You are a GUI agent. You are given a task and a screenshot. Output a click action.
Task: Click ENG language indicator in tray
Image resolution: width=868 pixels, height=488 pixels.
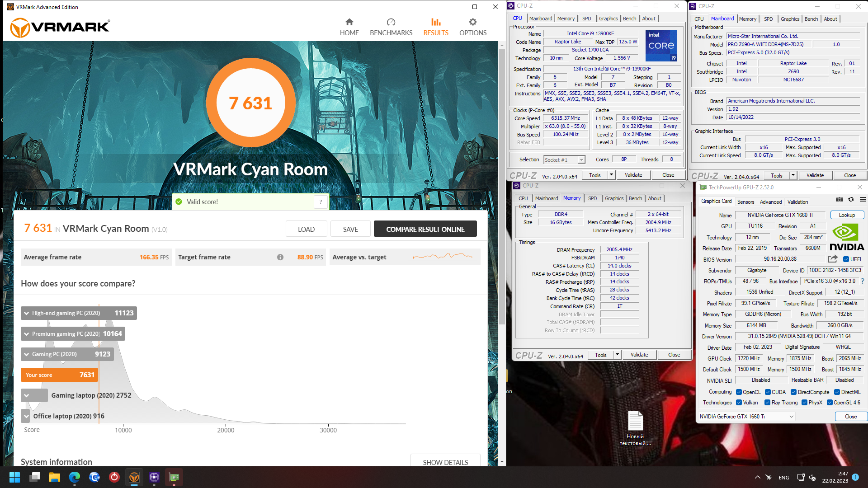(784, 478)
